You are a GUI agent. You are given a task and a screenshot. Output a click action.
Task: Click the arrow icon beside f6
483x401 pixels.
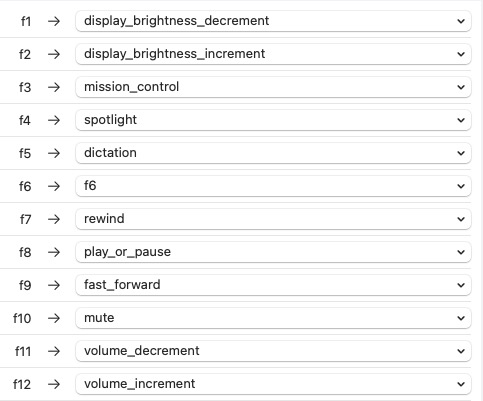54,186
